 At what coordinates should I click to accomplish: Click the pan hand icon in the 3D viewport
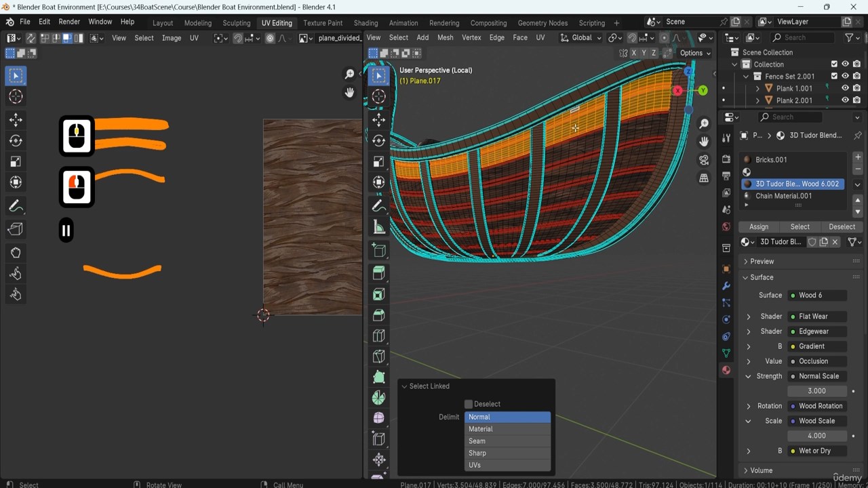tap(704, 142)
